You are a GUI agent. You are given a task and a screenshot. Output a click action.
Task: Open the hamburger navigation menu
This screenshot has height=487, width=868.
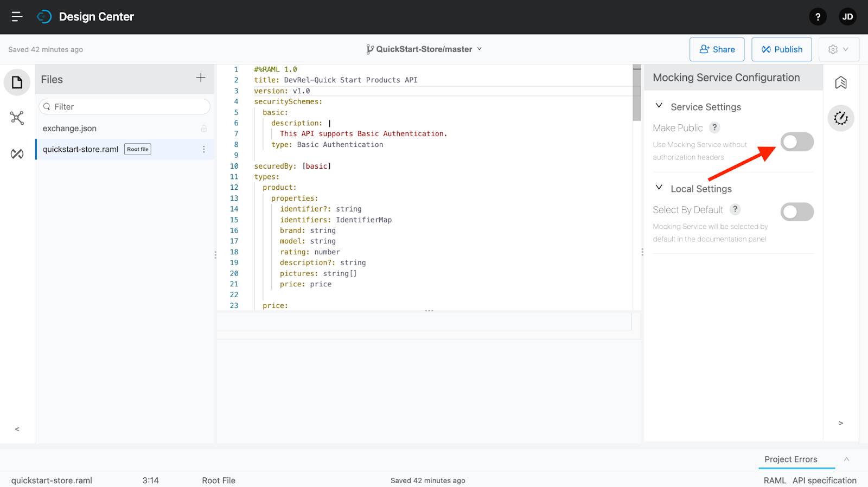17,17
